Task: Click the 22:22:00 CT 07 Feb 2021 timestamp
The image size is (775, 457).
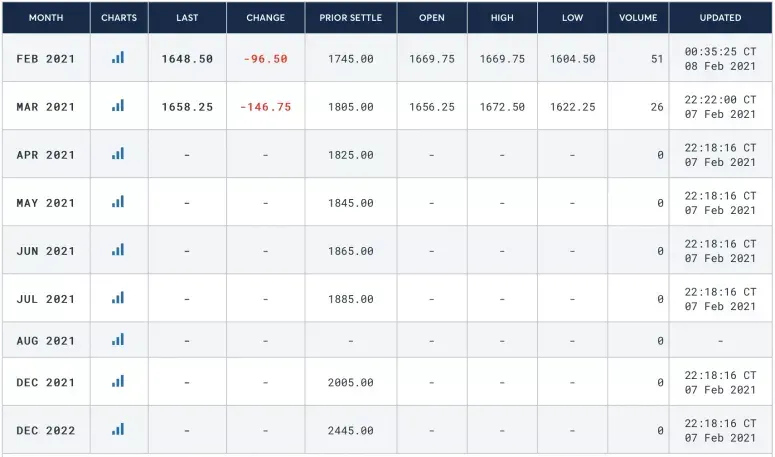Action: [x=721, y=107]
